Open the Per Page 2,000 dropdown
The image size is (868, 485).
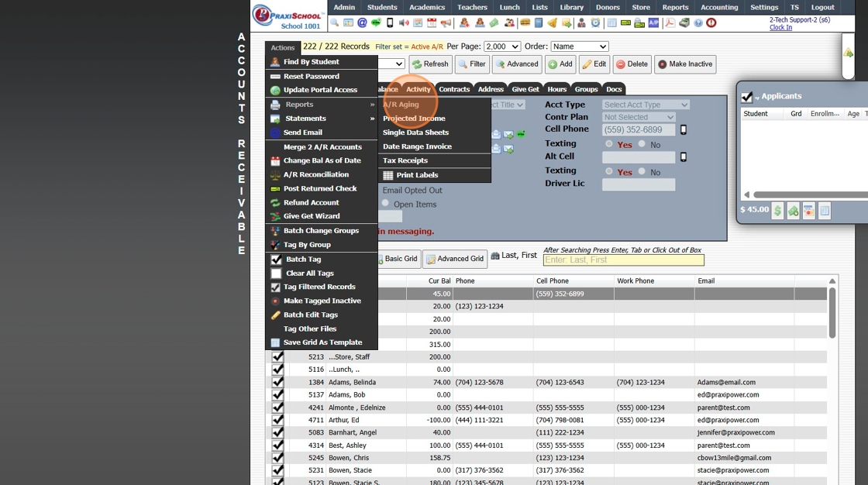click(502, 46)
